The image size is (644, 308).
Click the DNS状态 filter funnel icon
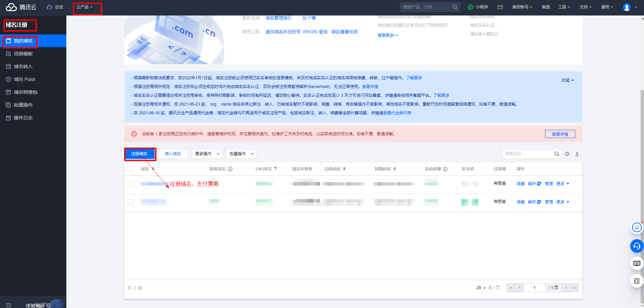tap(276, 169)
